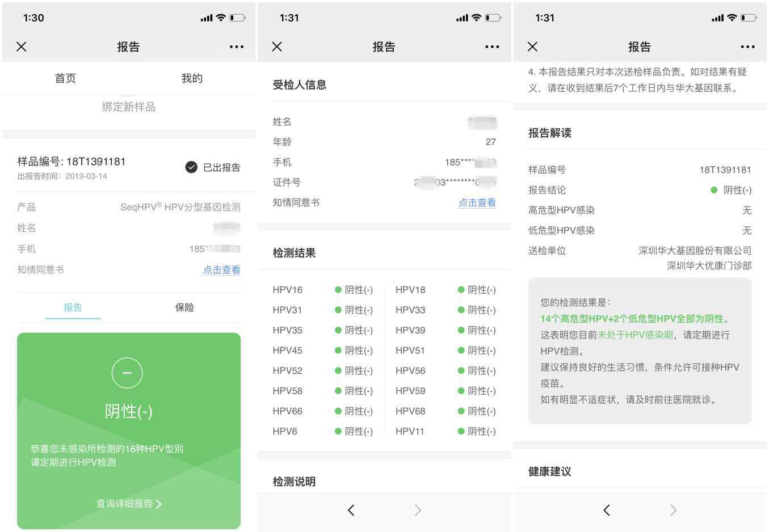Click sample number 18T1391181 in right screen
The image size is (769, 532).
pos(725,170)
